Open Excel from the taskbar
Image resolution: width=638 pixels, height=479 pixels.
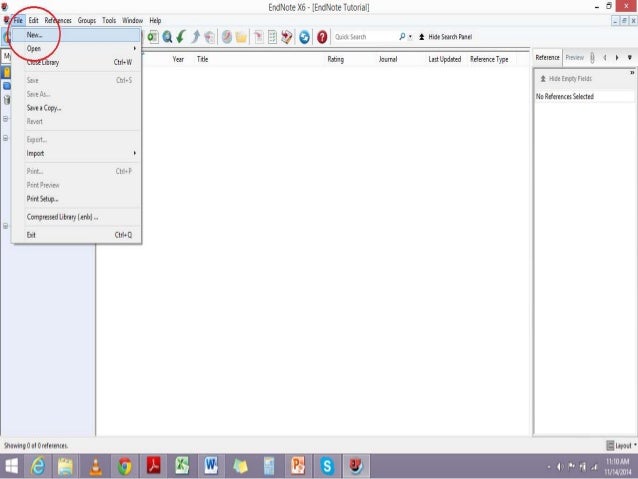coord(182,466)
